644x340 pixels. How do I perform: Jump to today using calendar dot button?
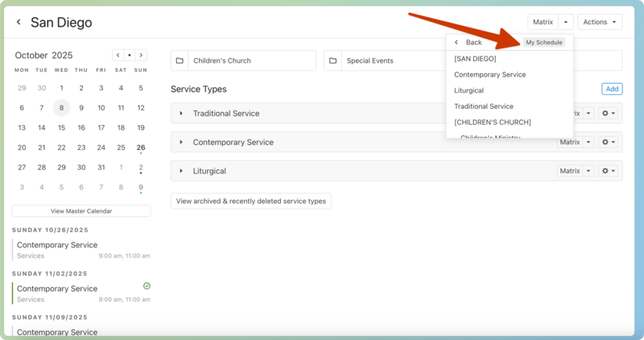click(130, 56)
